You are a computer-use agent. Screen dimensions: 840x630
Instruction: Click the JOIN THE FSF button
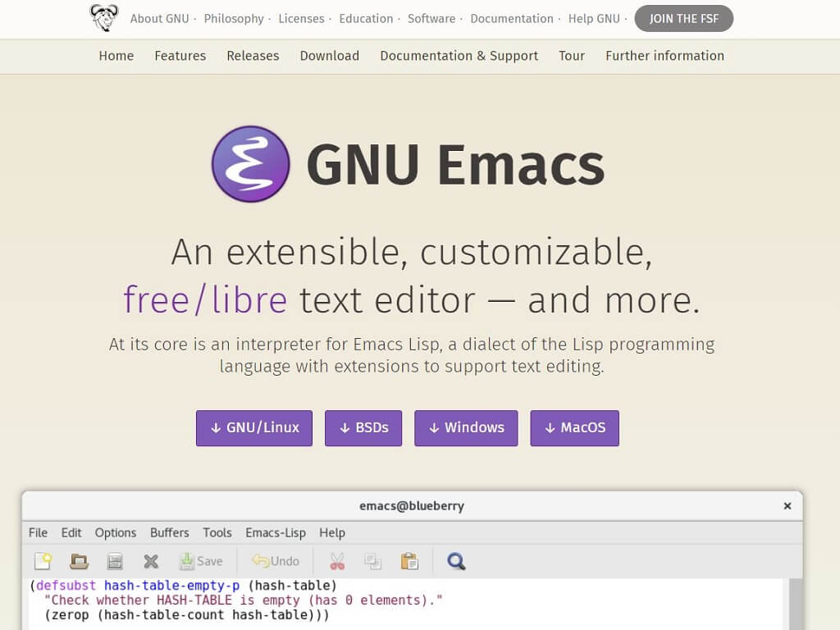(x=683, y=18)
